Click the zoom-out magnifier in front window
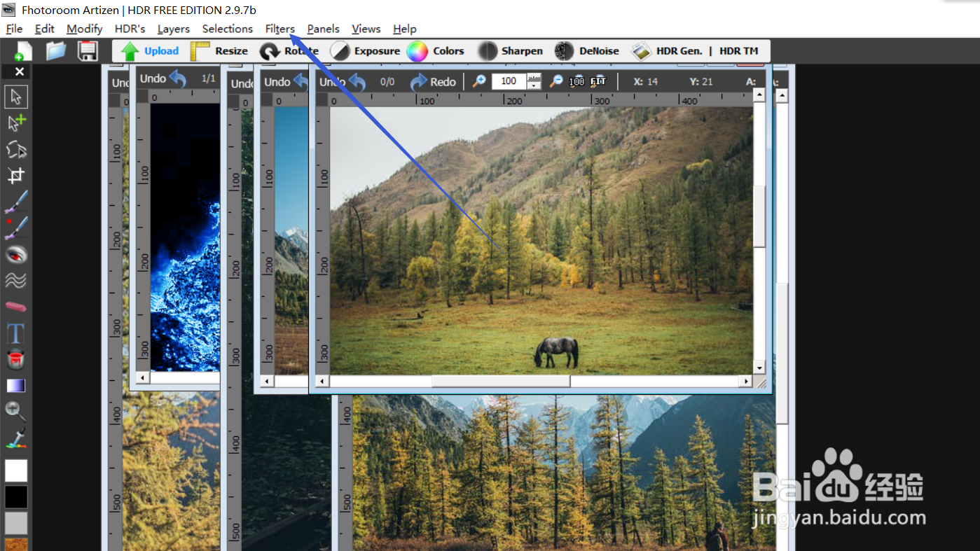The image size is (980, 551). (556, 81)
